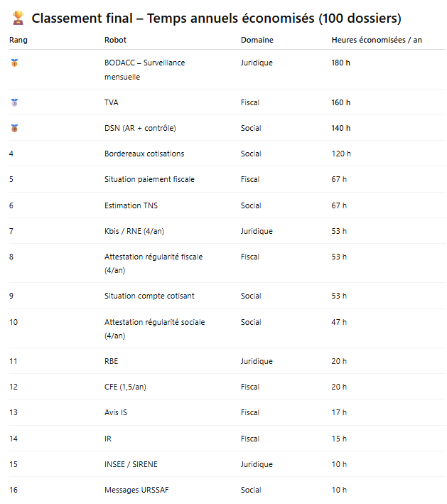Click the CFE (1,5/an) cell
The image size is (447, 504).
(125, 387)
